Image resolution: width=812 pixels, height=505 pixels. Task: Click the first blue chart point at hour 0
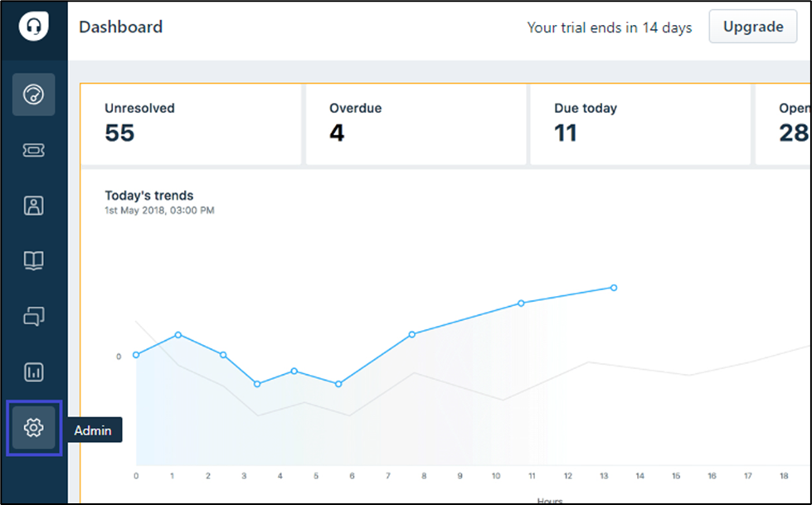tap(136, 355)
